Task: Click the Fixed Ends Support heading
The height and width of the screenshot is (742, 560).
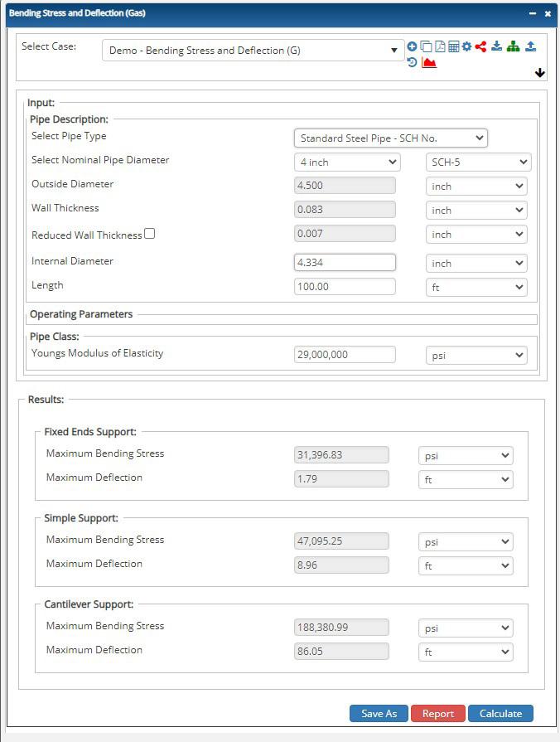Action: click(90, 432)
